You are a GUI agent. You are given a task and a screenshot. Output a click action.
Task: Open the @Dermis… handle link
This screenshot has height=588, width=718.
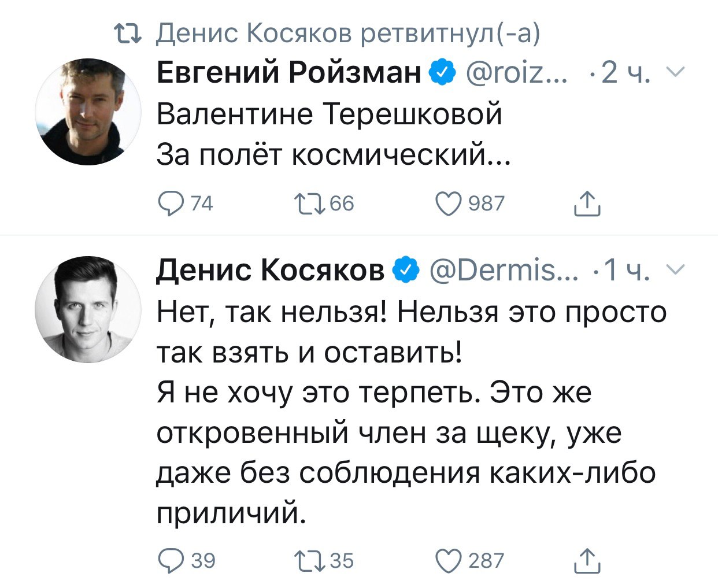[504, 269]
